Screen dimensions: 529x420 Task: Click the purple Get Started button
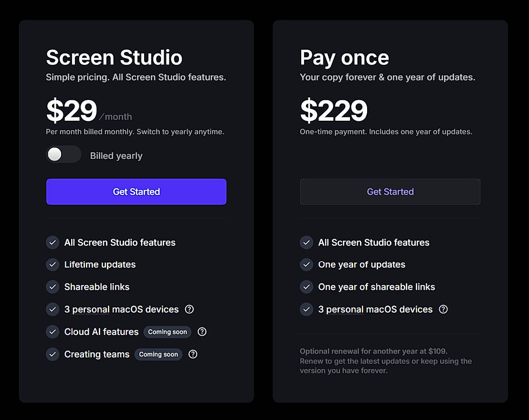[136, 192]
